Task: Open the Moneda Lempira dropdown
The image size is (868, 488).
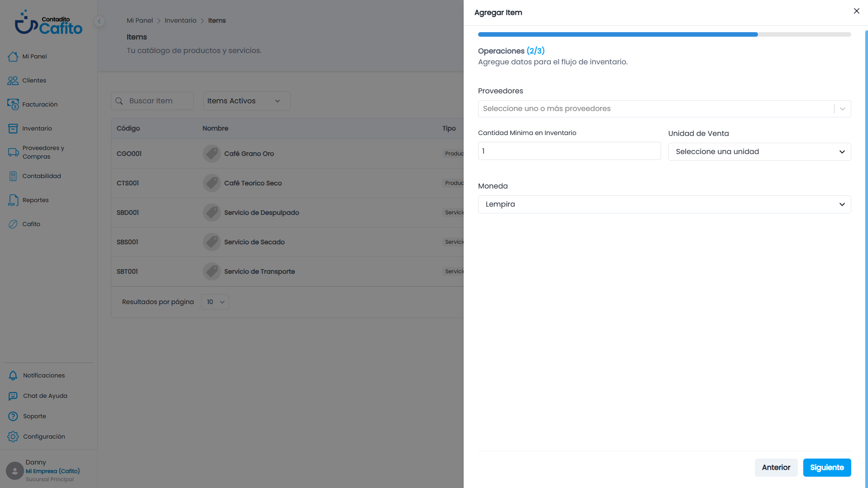Action: pos(664,204)
